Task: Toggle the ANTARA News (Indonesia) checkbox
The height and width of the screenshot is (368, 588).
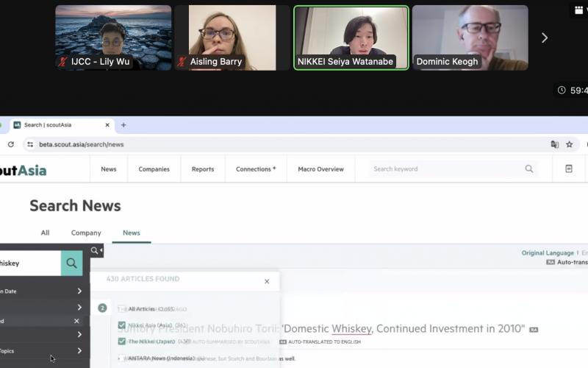Action: (x=121, y=358)
